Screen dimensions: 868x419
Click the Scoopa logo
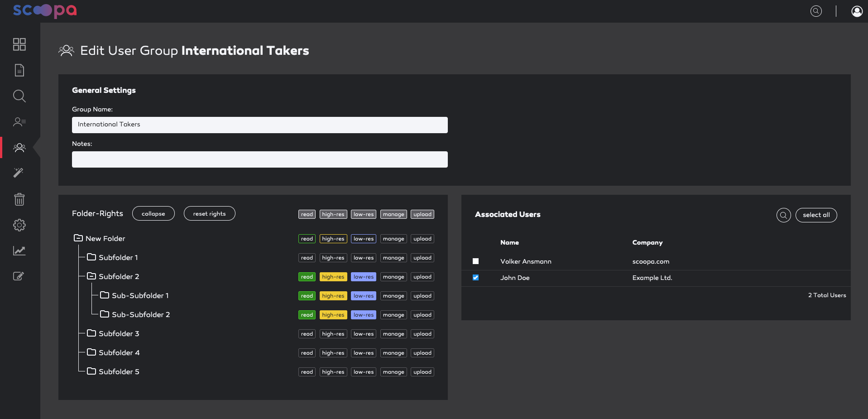pyautogui.click(x=45, y=10)
